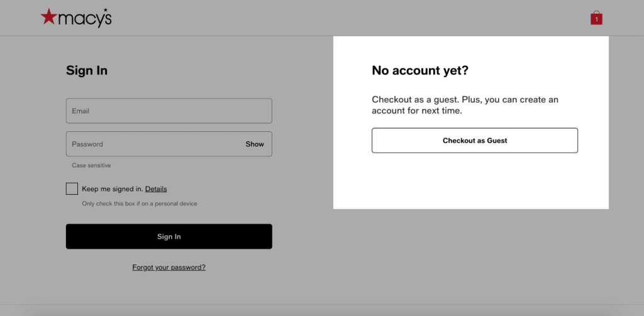644x316 pixels.
Task: Open the Details link
Action: point(156,188)
